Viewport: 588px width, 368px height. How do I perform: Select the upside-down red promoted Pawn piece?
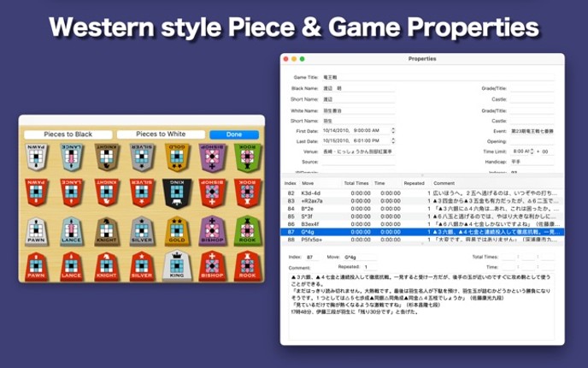37,193
